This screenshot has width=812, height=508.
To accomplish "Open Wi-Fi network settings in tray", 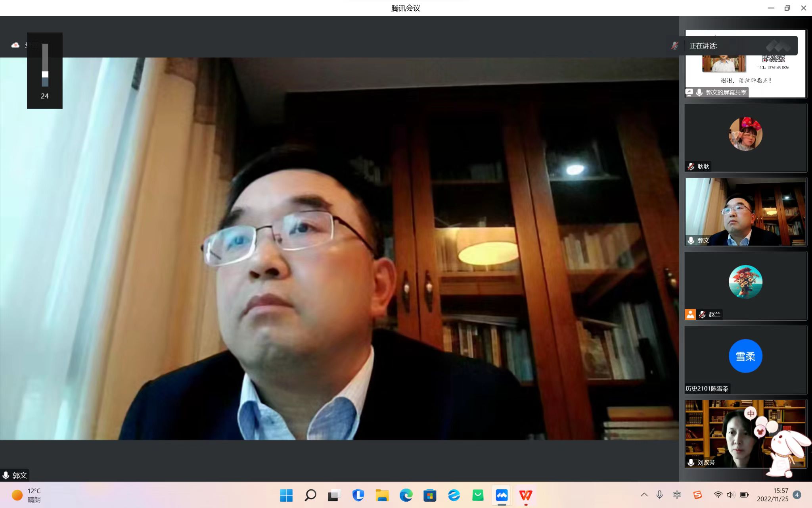I will pyautogui.click(x=718, y=495).
